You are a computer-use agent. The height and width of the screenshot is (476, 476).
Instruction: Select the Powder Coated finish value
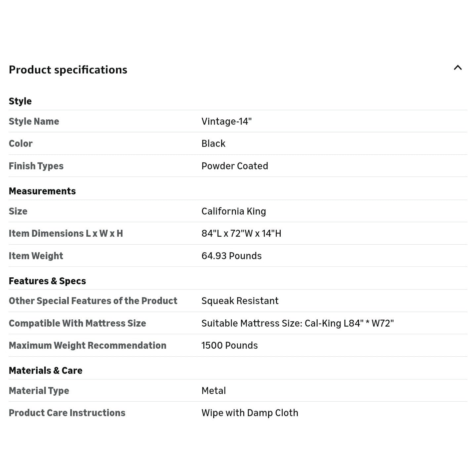(235, 166)
